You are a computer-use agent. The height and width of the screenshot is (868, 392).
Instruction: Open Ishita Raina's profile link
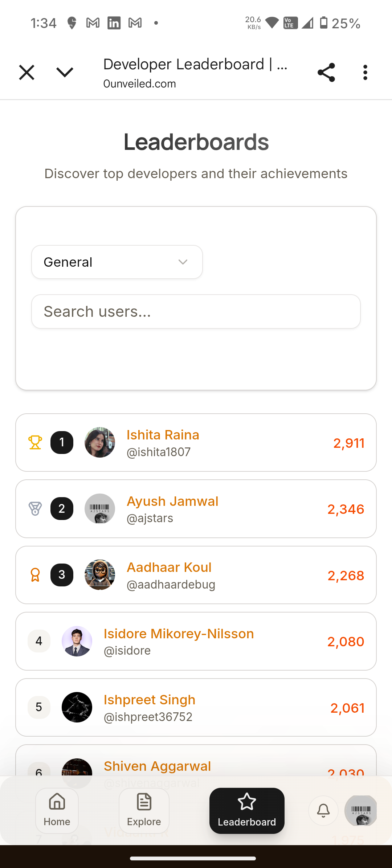[x=163, y=435]
